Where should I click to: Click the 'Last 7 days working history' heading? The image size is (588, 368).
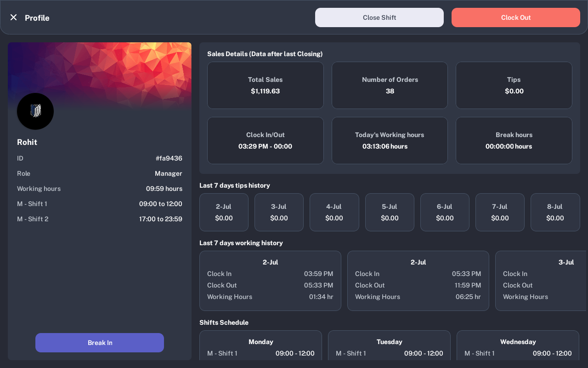(x=241, y=243)
